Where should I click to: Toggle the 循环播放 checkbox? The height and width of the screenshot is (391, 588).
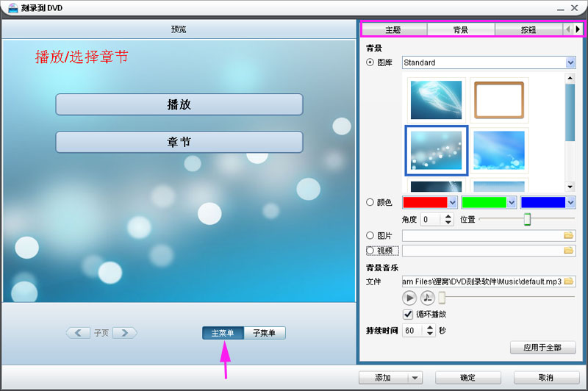coord(408,314)
